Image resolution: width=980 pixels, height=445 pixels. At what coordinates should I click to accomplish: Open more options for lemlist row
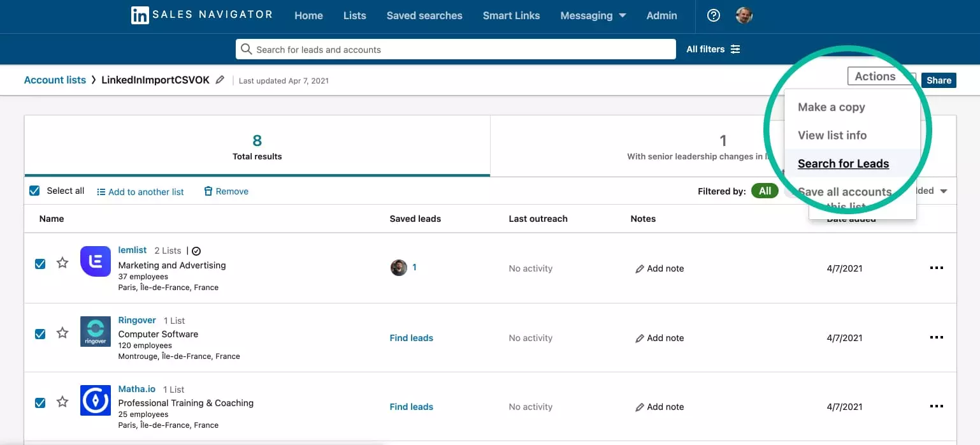pos(936,268)
